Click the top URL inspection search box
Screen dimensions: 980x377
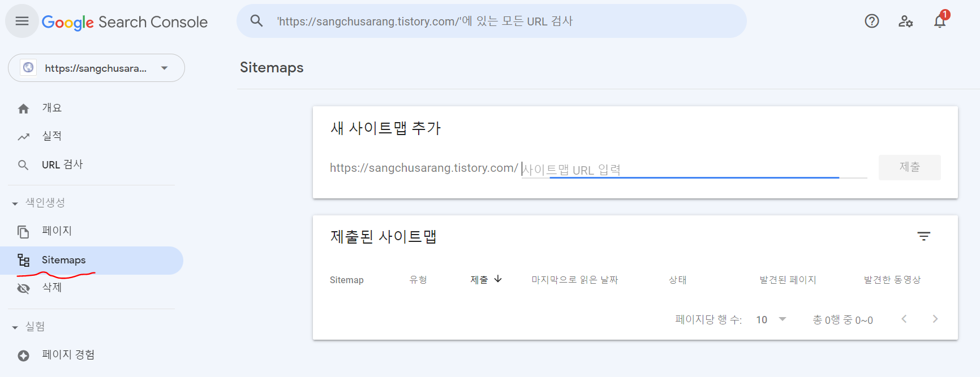coord(492,21)
